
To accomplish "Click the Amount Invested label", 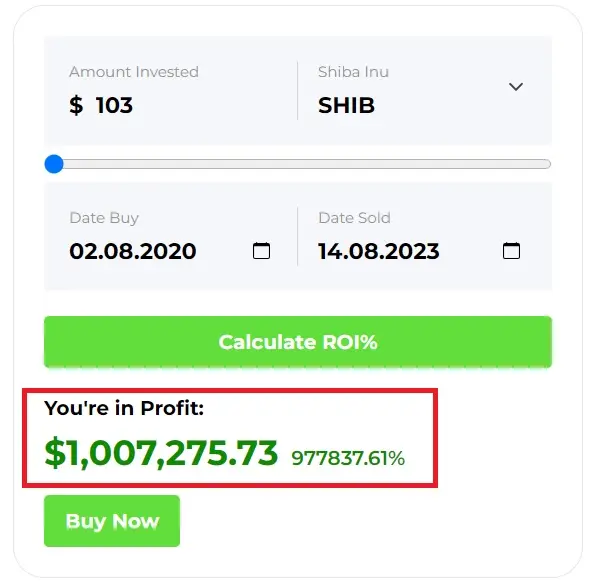I will click(134, 72).
